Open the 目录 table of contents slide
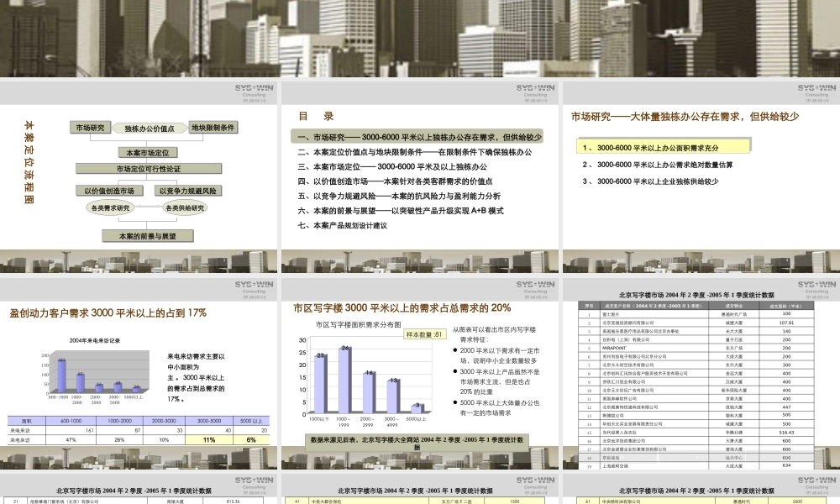 point(420,176)
